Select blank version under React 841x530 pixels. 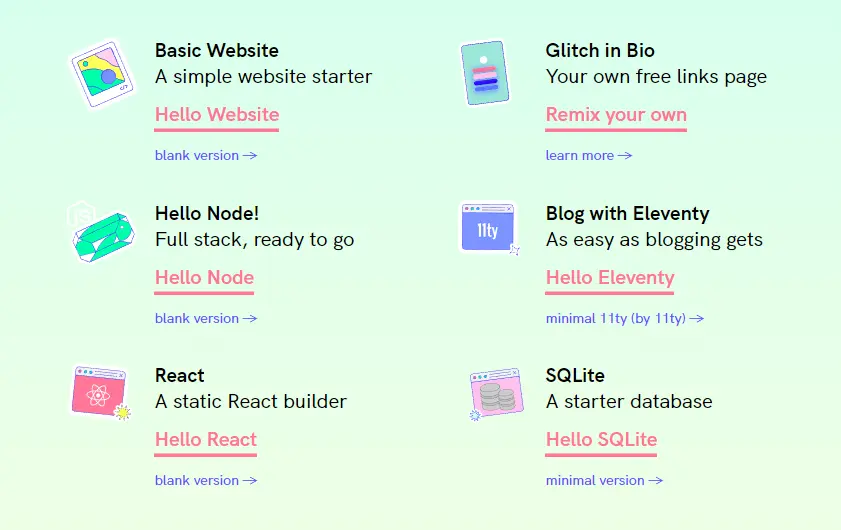point(206,480)
